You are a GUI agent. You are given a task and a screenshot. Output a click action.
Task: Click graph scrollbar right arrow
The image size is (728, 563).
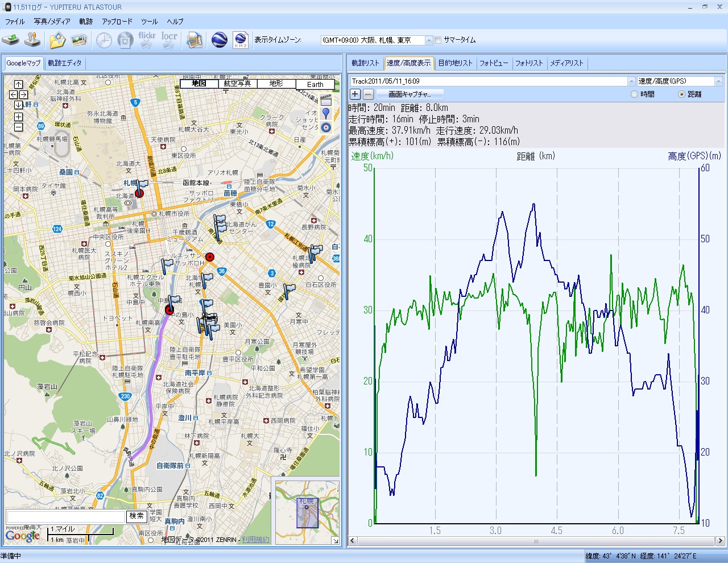click(x=719, y=541)
